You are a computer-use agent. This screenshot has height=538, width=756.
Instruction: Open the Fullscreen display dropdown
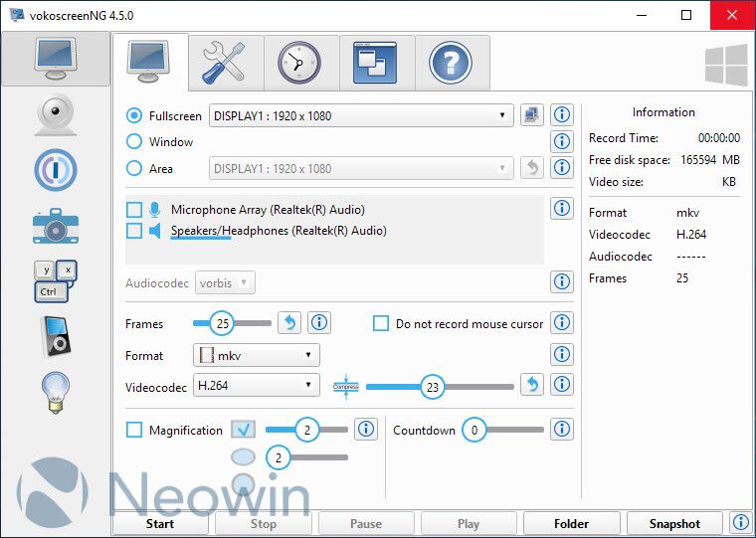tap(361, 115)
